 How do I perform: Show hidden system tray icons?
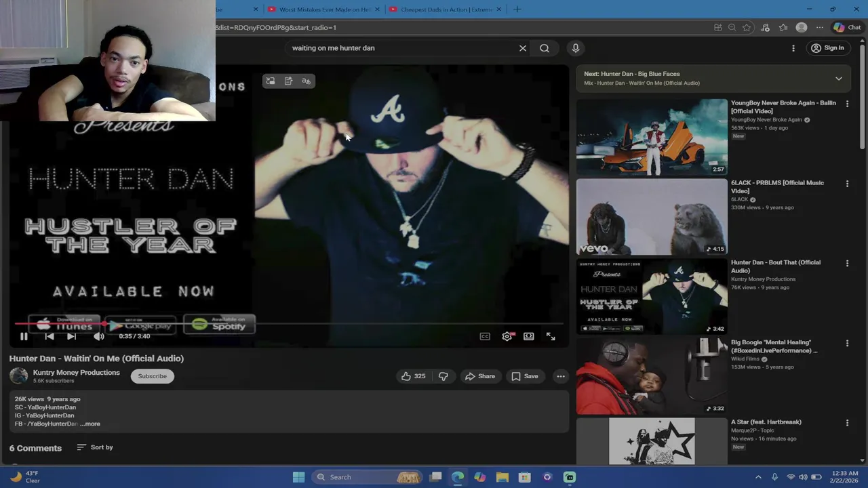(x=758, y=477)
